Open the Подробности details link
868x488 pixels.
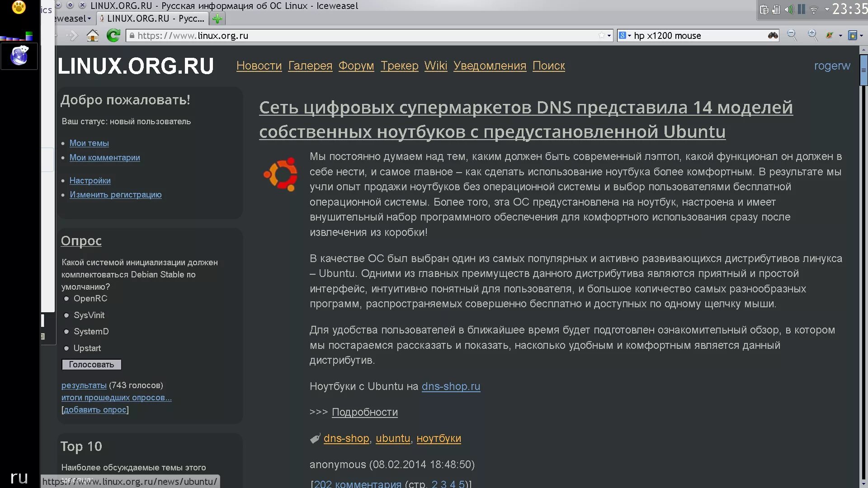[365, 413]
